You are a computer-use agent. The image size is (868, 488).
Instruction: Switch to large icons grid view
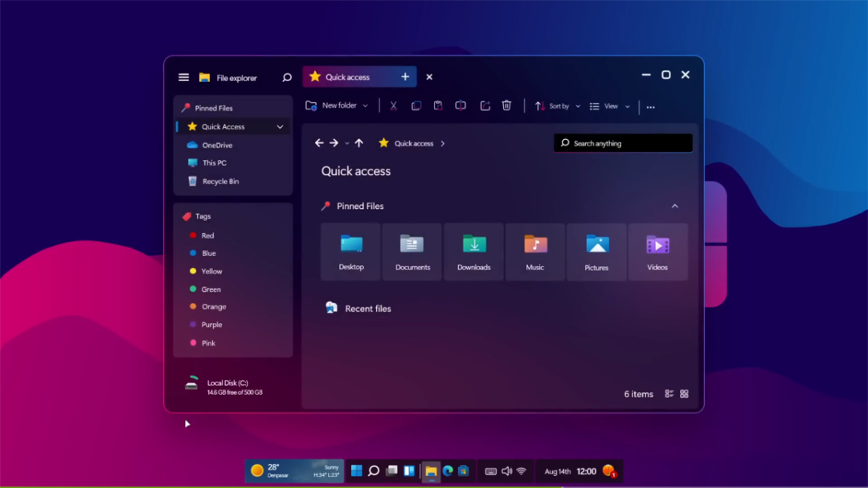pos(684,394)
